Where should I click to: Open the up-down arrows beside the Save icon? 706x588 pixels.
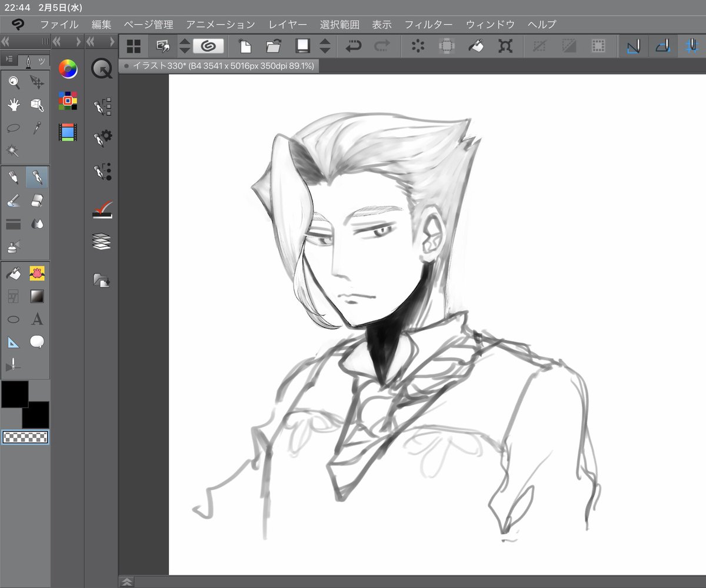[325, 46]
